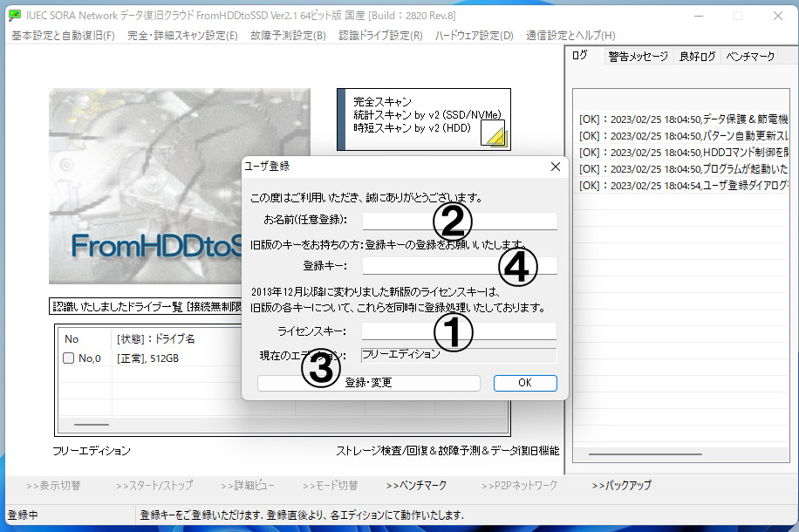Close the ユーザ登録 dialog
Viewport: 799px width, 532px height.
coord(556,167)
